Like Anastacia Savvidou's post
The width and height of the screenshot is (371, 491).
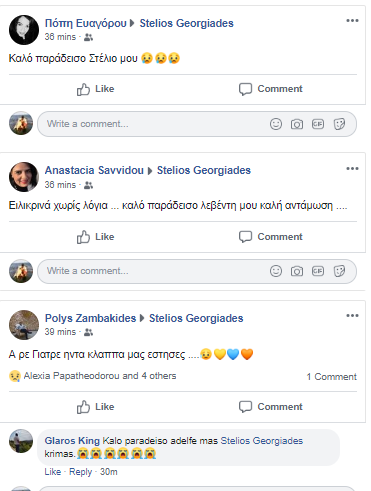click(95, 237)
